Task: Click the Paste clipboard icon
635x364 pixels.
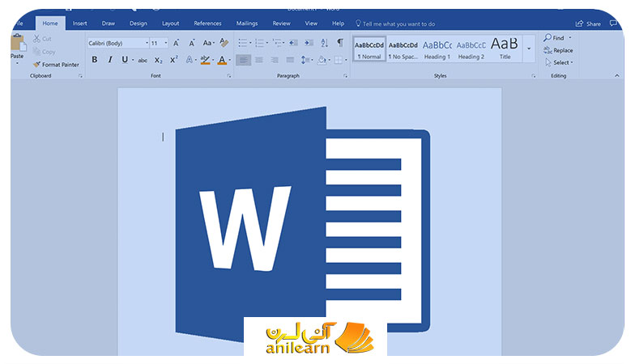Action: 18,43
